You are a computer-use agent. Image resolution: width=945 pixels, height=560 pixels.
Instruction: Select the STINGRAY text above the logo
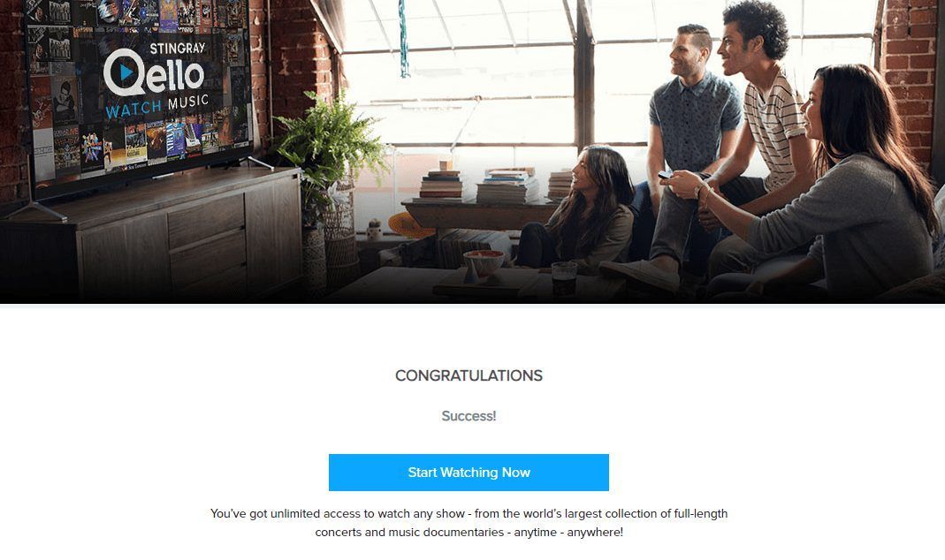click(x=177, y=49)
